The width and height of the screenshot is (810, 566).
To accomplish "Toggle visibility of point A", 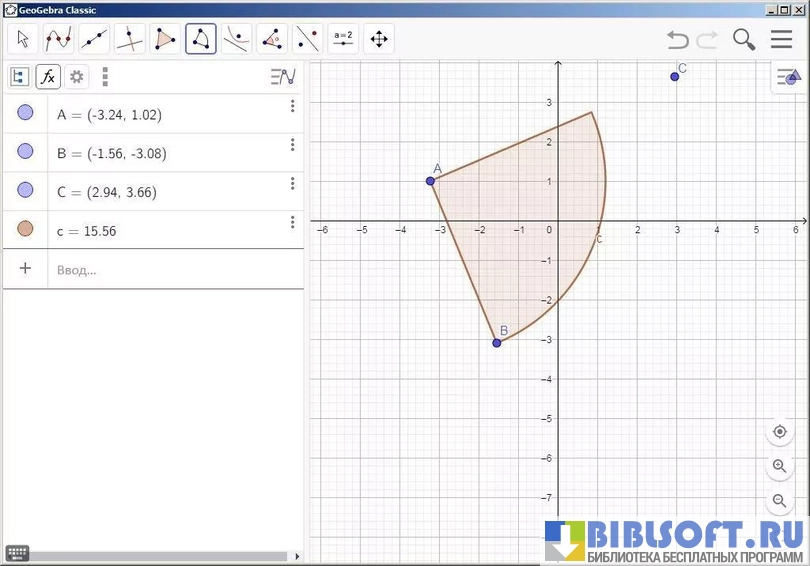I will coord(25,113).
